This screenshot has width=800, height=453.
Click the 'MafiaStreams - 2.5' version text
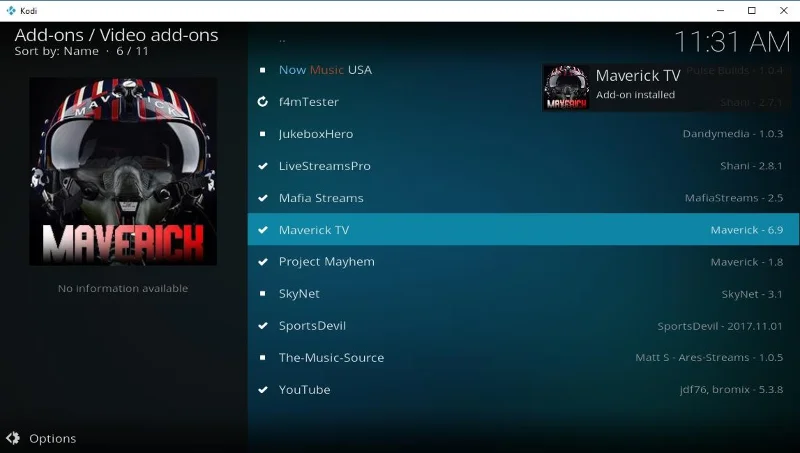[x=734, y=198]
